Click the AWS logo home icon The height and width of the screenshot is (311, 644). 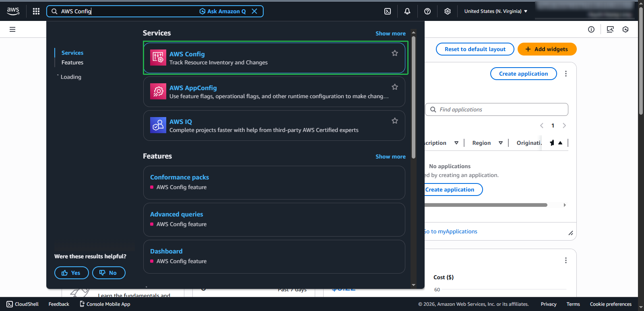13,11
